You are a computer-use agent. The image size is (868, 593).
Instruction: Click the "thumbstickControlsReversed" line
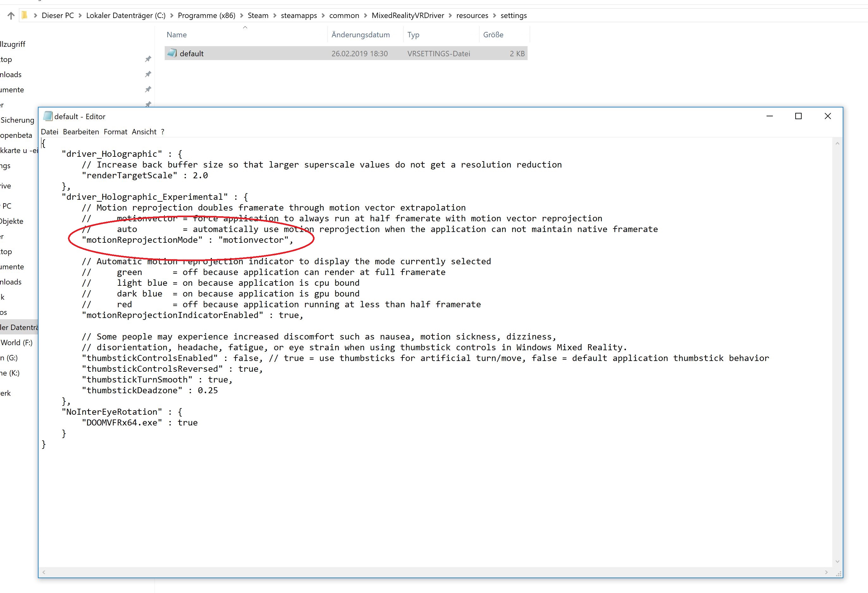click(x=172, y=369)
